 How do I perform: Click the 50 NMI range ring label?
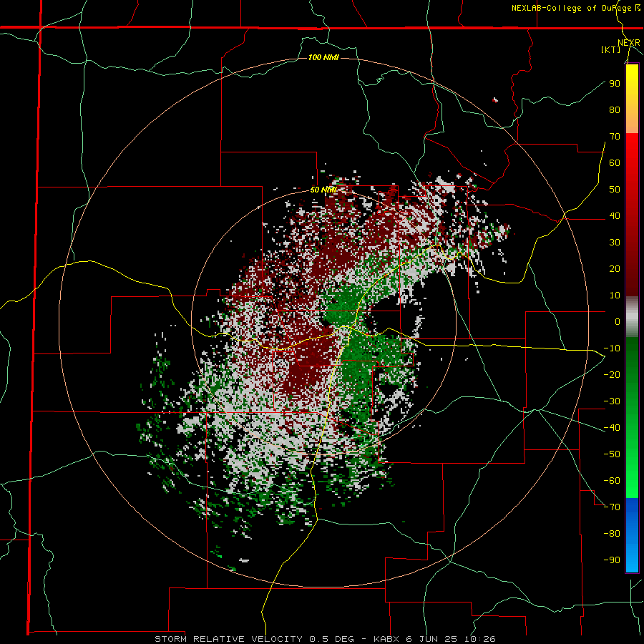pos(323,190)
